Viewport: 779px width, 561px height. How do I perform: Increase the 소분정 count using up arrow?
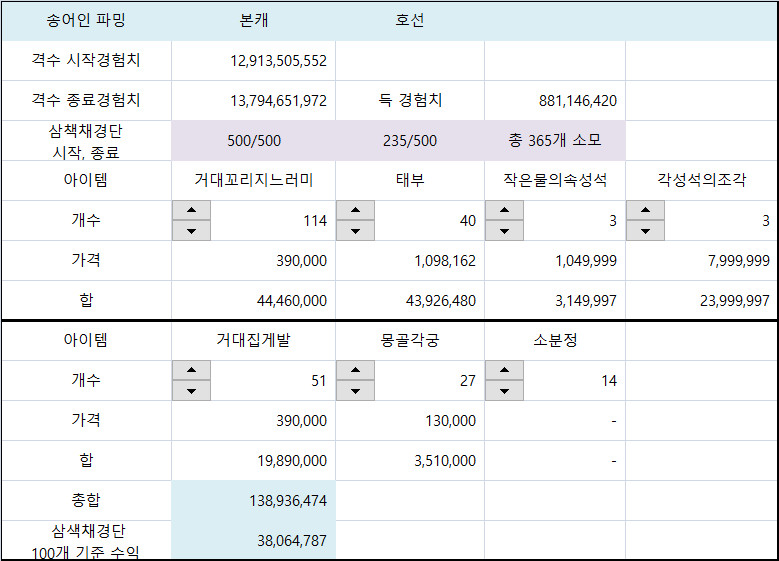pos(504,371)
